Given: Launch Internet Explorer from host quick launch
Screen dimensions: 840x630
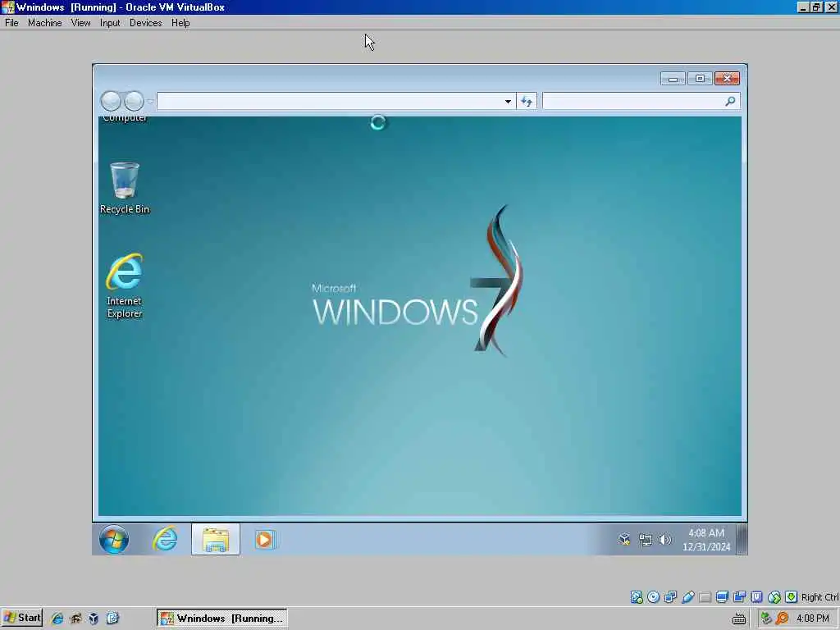Looking at the screenshot, I should (x=57, y=619).
